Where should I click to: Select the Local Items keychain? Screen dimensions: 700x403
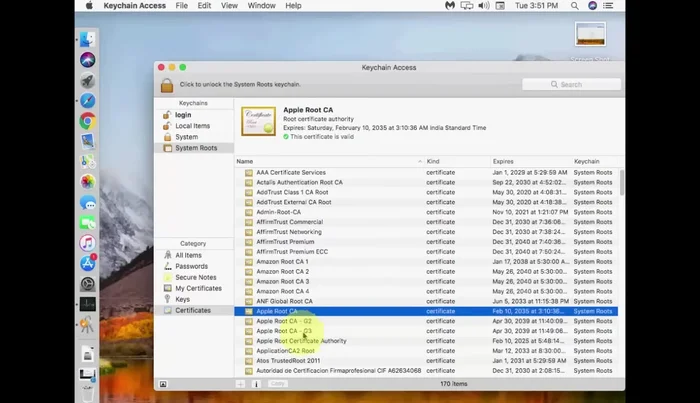click(x=192, y=126)
